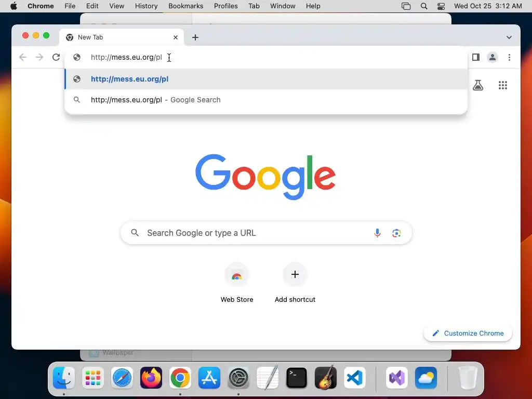Click the Customize Chrome button

pos(468,333)
